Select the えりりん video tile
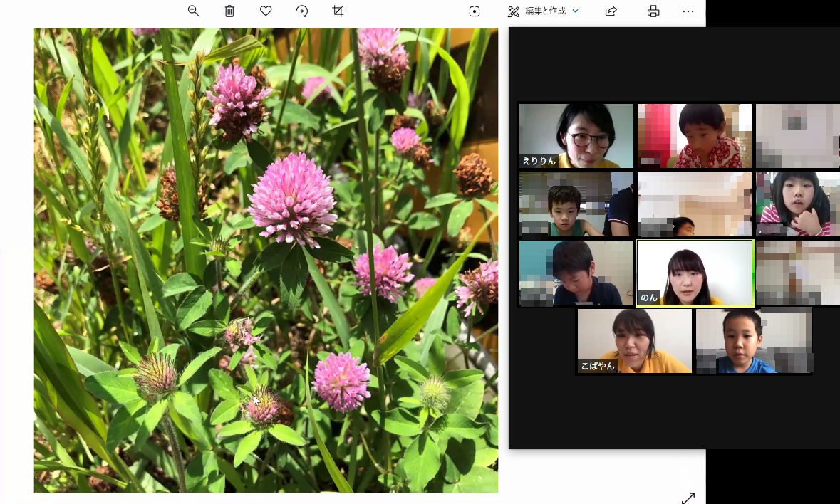The image size is (840, 504). (x=576, y=135)
